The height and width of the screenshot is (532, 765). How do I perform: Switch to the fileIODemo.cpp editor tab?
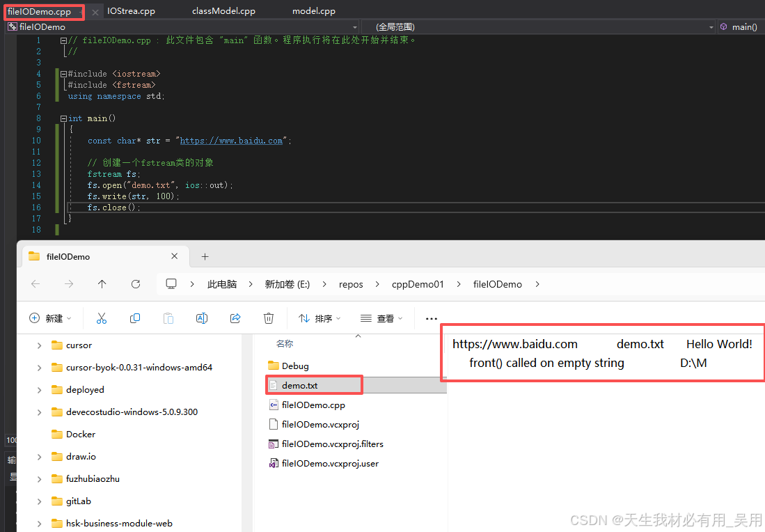[39, 12]
